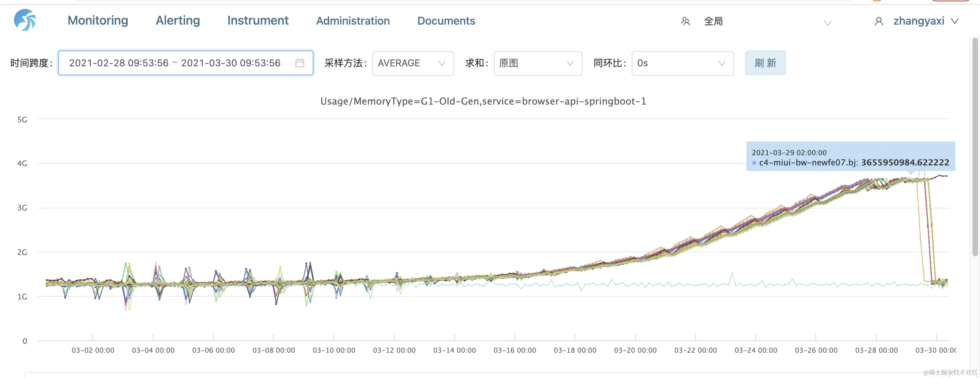Viewport: 980px width, 378px height.
Task: Click the team group icon beside 全局
Action: (x=686, y=21)
